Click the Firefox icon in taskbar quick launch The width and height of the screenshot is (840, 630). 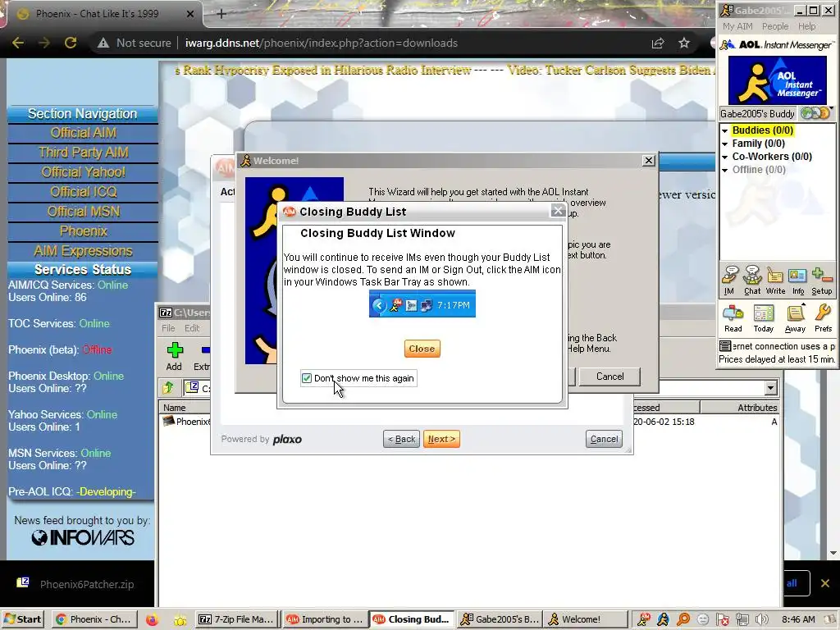[152, 620]
